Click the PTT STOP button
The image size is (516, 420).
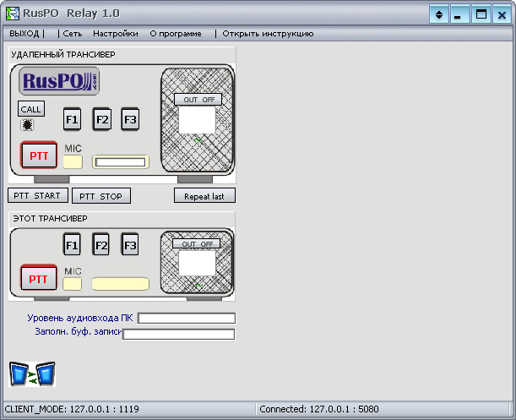tap(101, 196)
